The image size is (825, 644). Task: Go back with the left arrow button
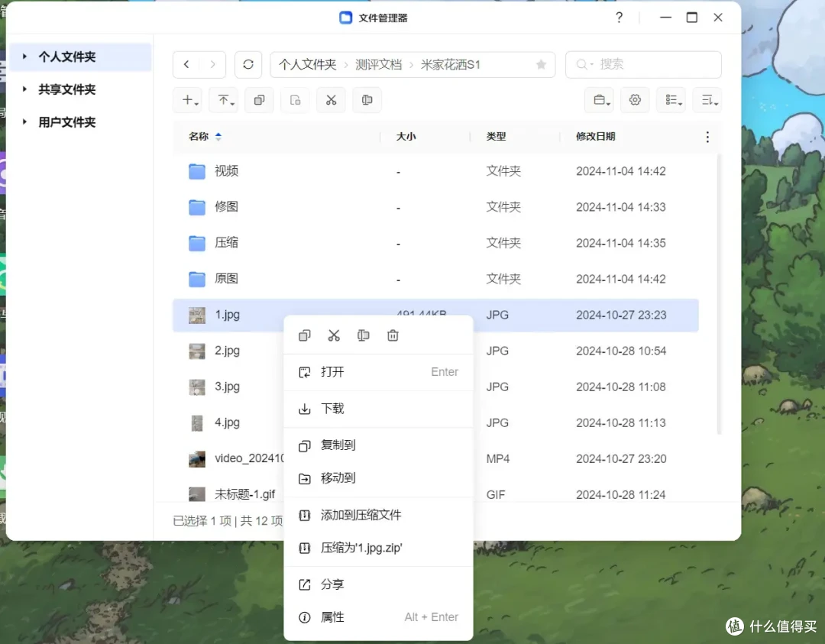pyautogui.click(x=186, y=64)
